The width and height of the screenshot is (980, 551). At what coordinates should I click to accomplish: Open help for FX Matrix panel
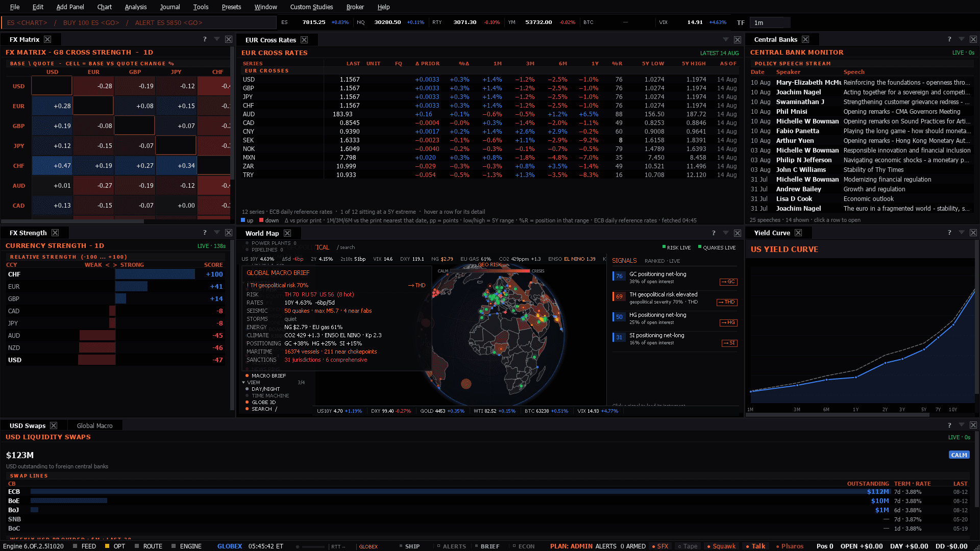205,39
